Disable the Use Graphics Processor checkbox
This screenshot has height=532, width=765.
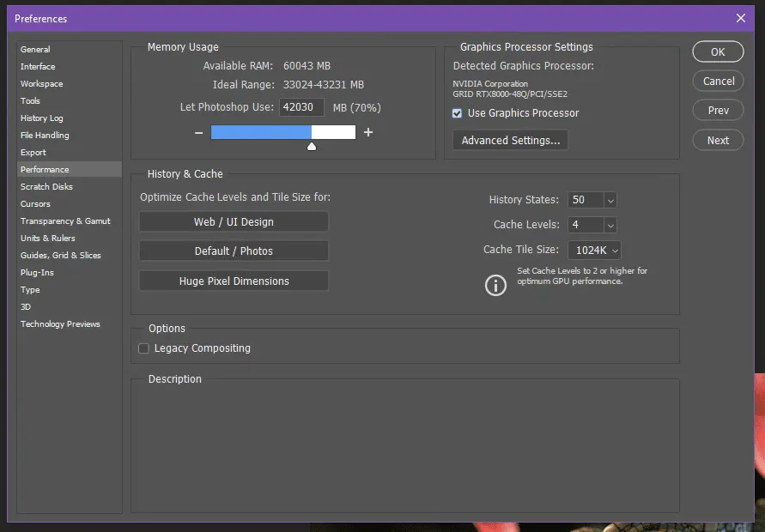(457, 113)
